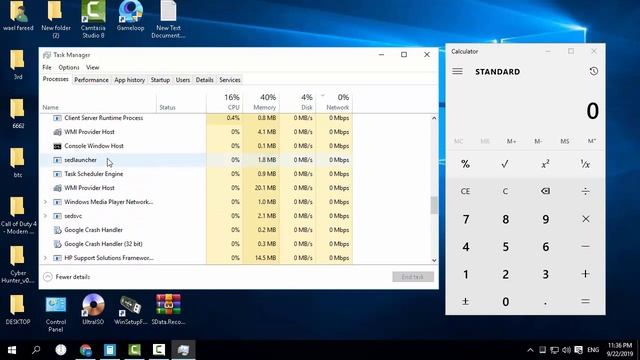Open the Camtasia Studio 8 desktop shortcut
640x360 pixels.
click(x=93, y=20)
